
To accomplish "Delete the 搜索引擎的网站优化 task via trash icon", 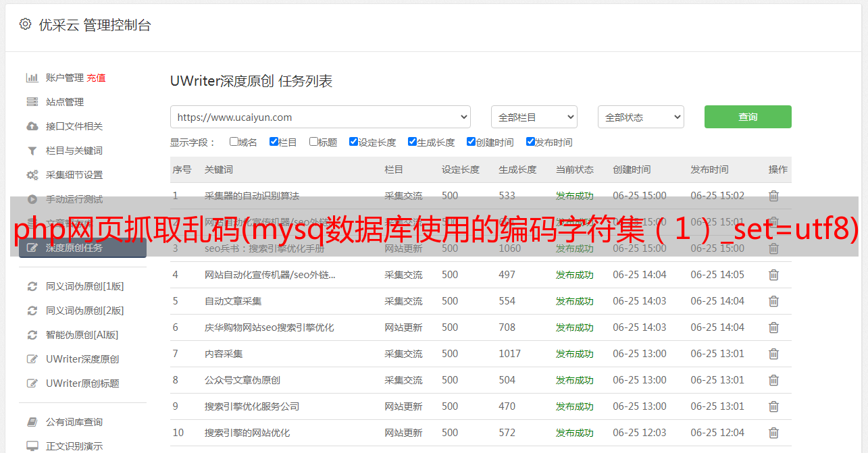I will point(773,433).
